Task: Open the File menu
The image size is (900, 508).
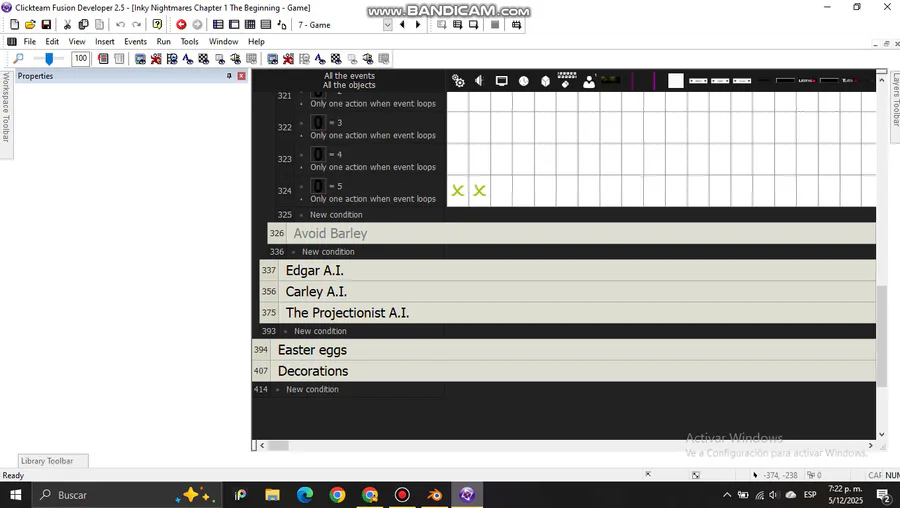Action: [30, 41]
